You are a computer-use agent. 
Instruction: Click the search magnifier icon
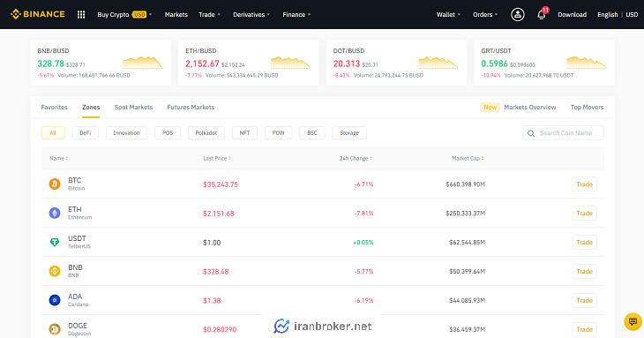[531, 133]
